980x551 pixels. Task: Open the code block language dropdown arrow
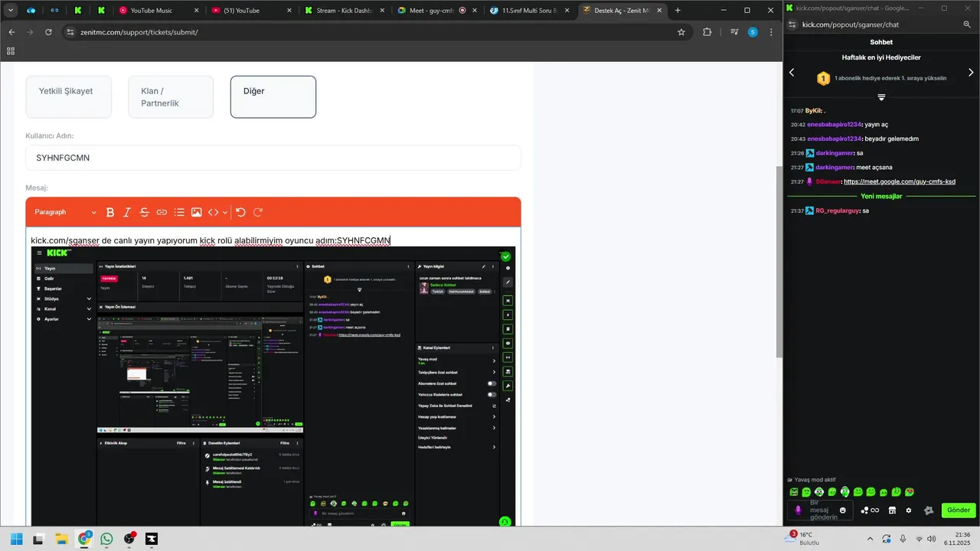click(225, 212)
